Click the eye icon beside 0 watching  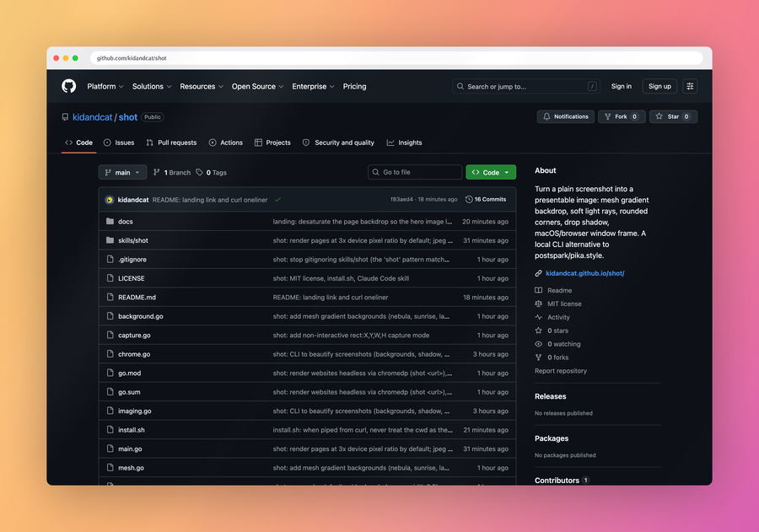click(x=538, y=344)
